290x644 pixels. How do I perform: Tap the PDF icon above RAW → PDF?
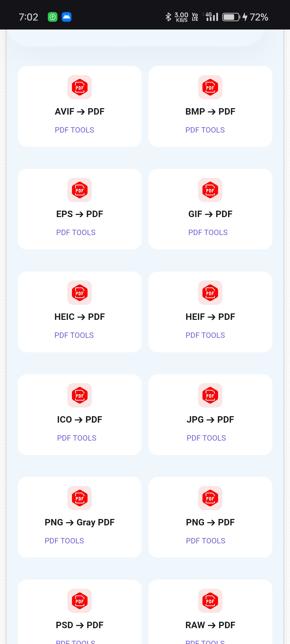click(210, 601)
